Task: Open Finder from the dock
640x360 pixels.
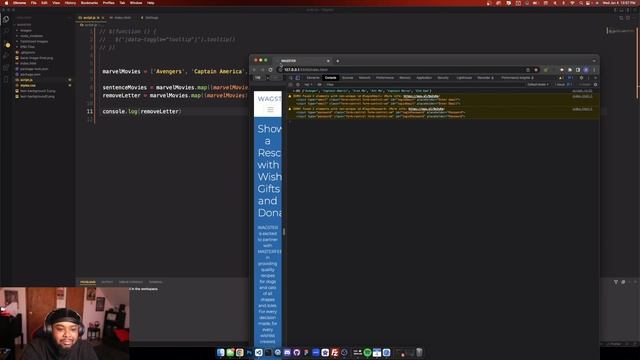Action: [220, 352]
